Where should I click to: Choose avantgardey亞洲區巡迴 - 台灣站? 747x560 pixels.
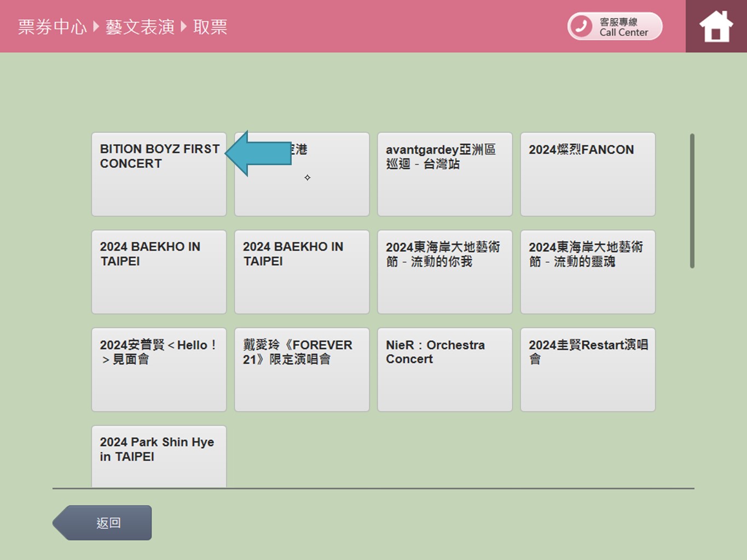point(444,174)
